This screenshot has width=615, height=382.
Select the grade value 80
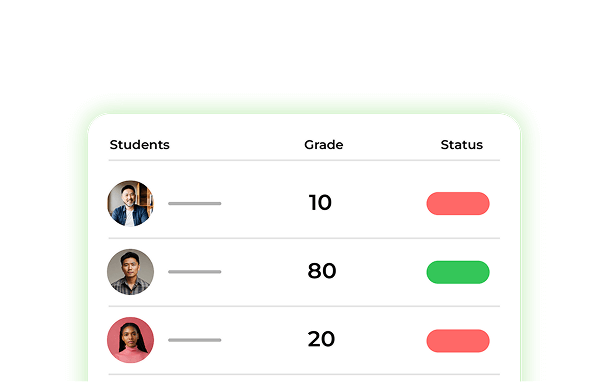point(322,271)
